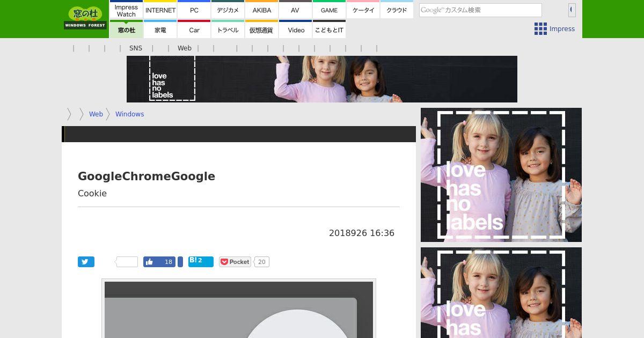This screenshot has height=338, width=644.
Task: Open the INTERNET tab
Action: pyautogui.click(x=160, y=10)
